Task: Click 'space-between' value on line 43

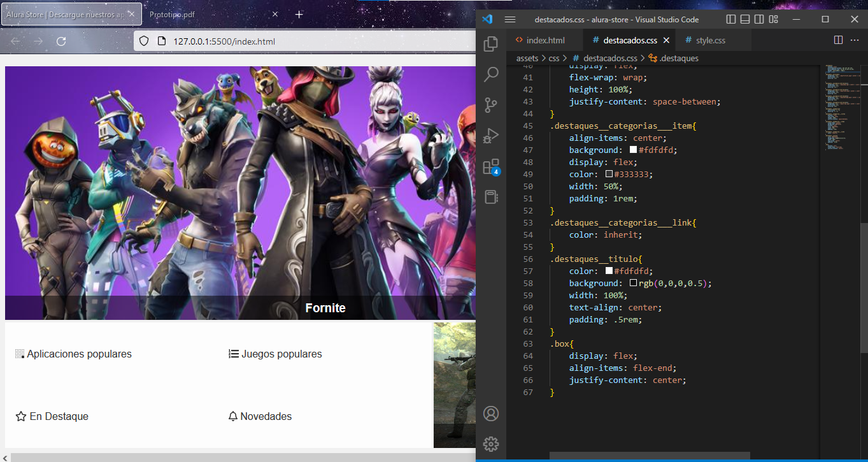Action: pos(686,101)
